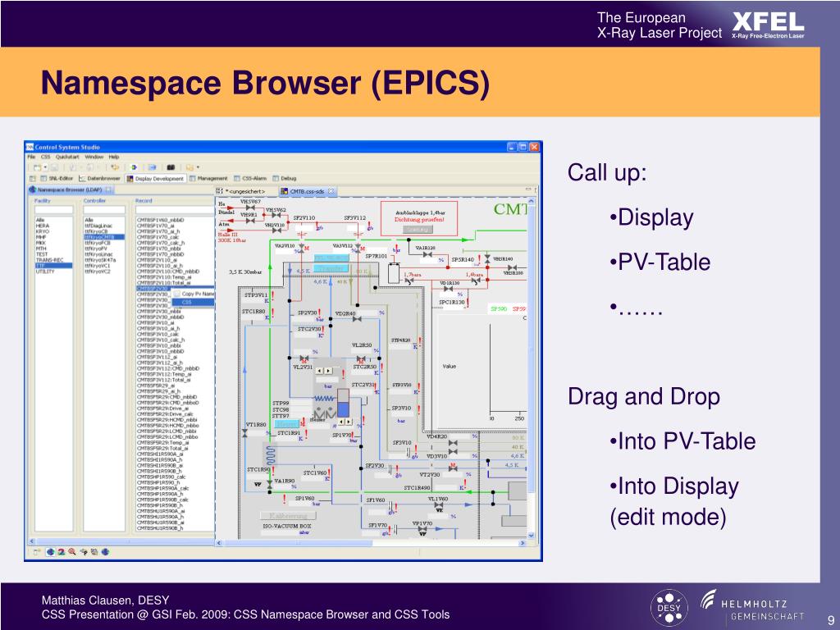Open the CSS menu
This screenshot has height=630, width=840.
point(46,157)
